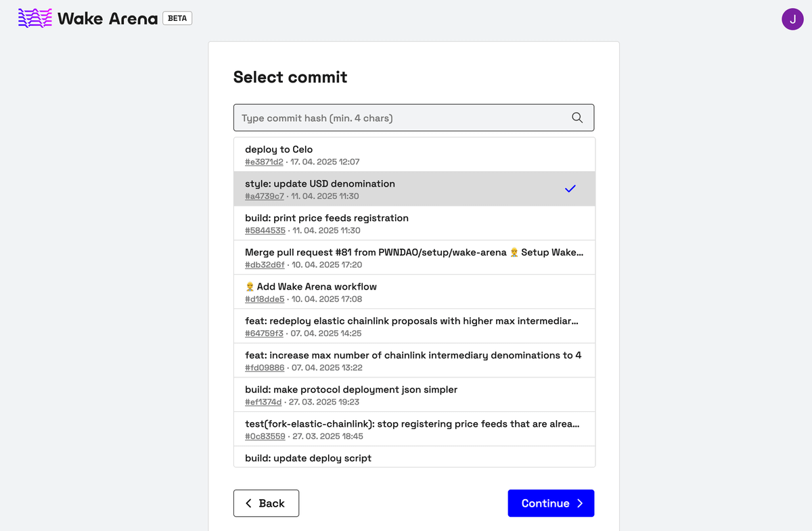
Task: Select 'feat: increase max number of chainlink' commit
Action: click(414, 361)
